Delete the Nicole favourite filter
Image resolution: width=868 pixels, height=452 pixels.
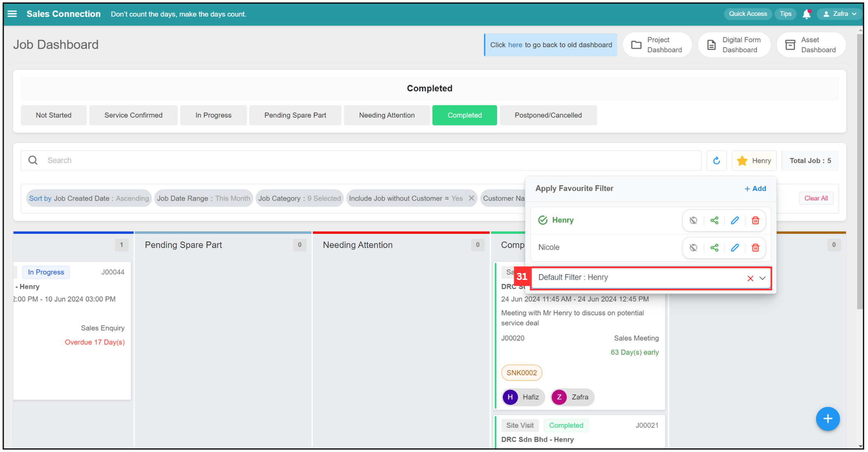pyautogui.click(x=756, y=247)
